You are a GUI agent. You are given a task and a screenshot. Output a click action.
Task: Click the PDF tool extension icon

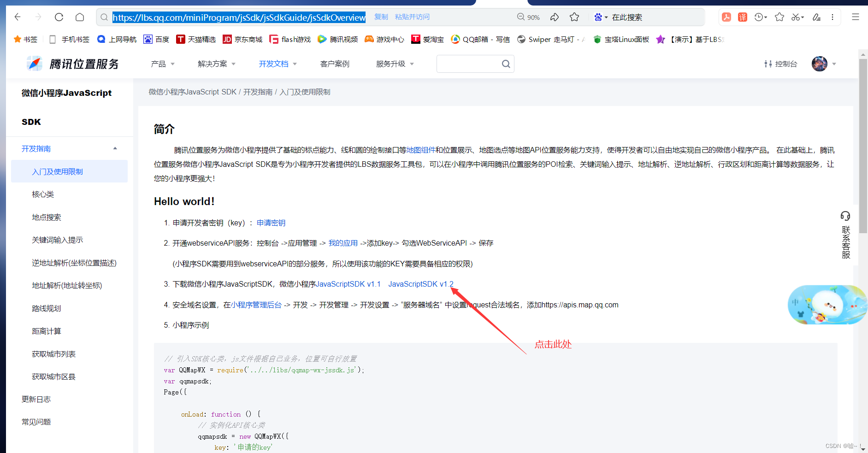click(x=726, y=17)
